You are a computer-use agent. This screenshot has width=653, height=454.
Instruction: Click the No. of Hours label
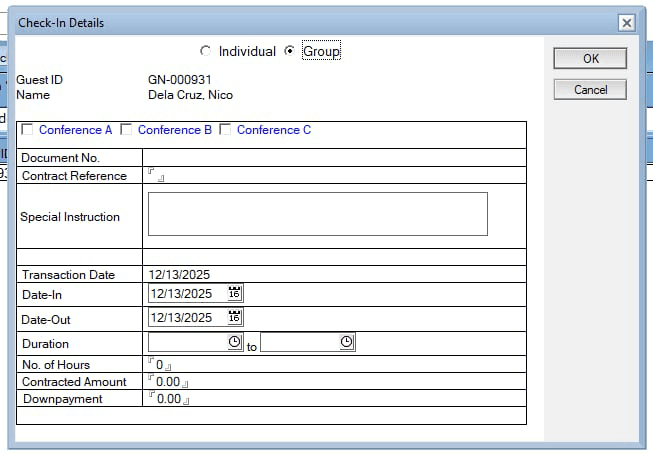56,365
